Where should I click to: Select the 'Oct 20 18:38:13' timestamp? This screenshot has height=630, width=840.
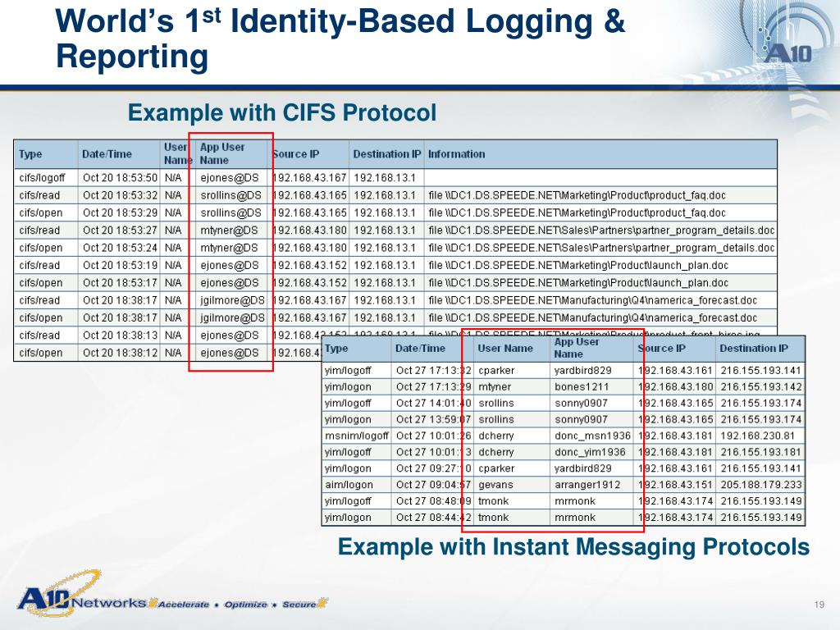[120, 336]
